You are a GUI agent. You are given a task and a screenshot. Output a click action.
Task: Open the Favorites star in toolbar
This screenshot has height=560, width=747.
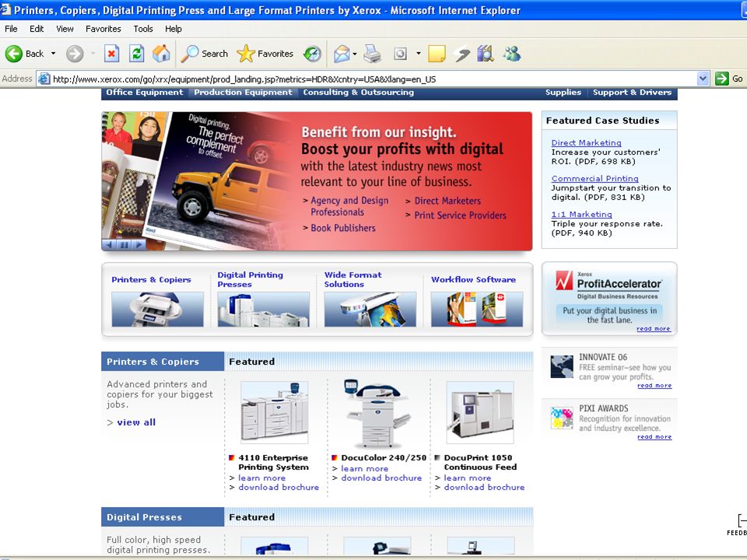click(265, 54)
